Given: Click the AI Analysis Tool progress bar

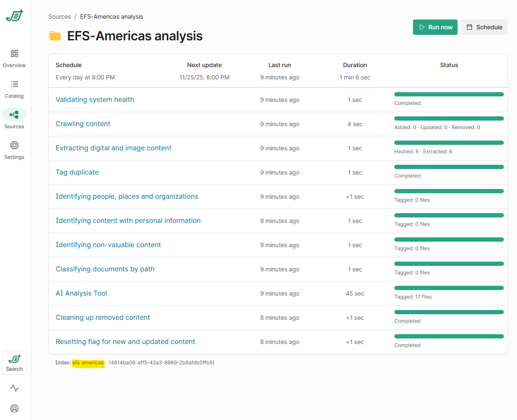Looking at the screenshot, I should pos(449,288).
